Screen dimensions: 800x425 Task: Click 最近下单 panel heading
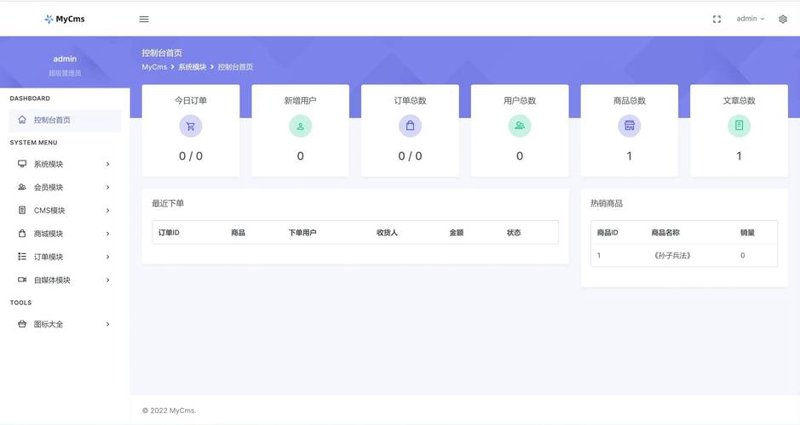[167, 204]
